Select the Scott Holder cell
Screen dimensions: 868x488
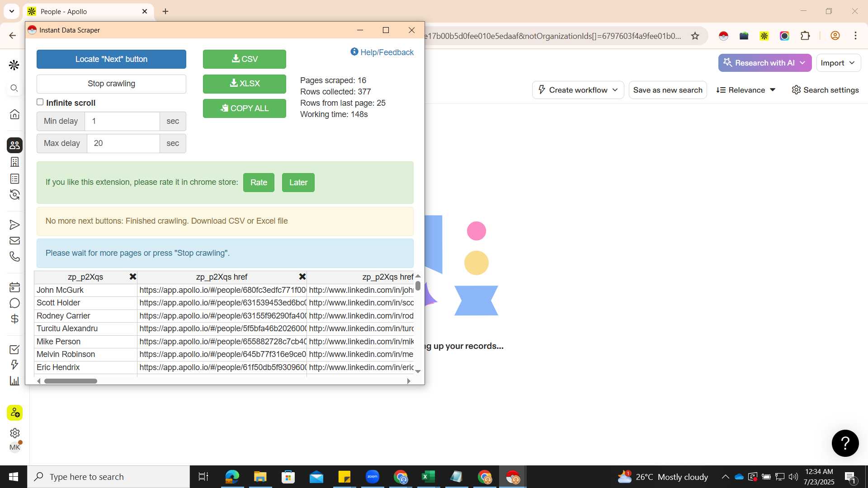(x=85, y=303)
